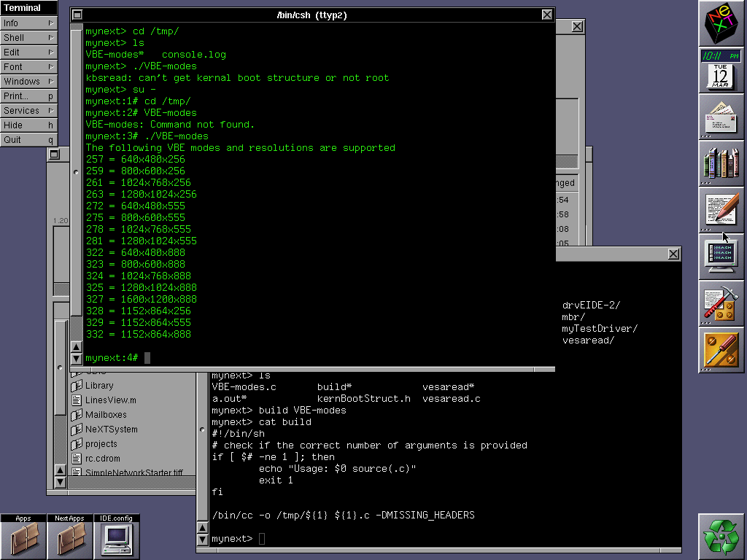This screenshot has height=560, width=747.
Task: Open the NeXT cube Workspace icon
Action: (x=722, y=24)
